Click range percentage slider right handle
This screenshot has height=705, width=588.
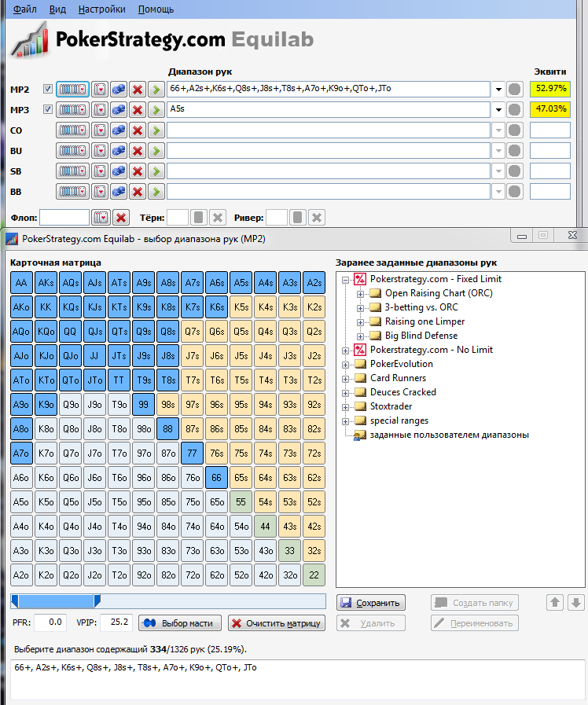tap(97, 601)
